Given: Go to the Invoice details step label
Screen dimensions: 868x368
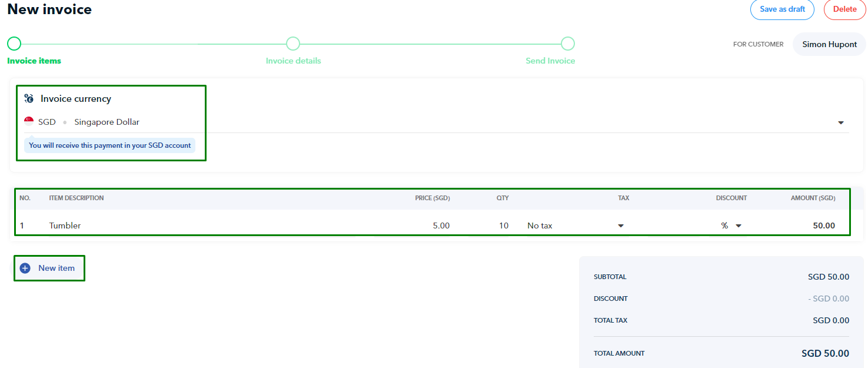Looking at the screenshot, I should [x=293, y=61].
